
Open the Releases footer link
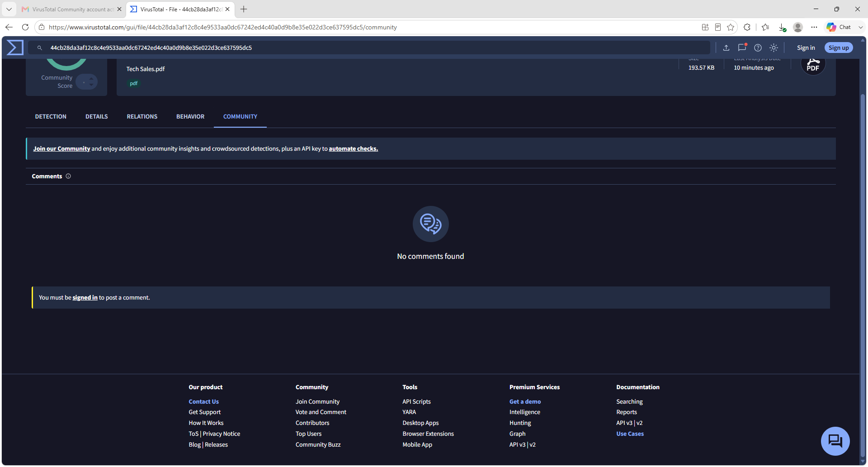coord(216,445)
